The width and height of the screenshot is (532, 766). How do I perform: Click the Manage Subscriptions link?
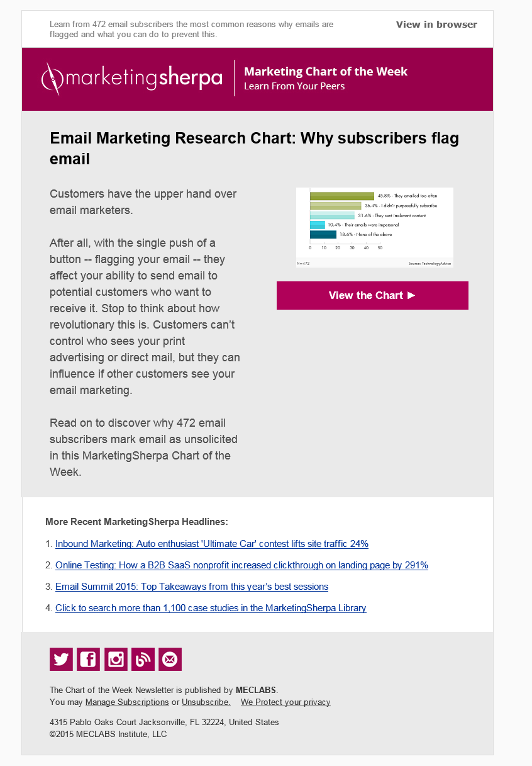[127, 702]
